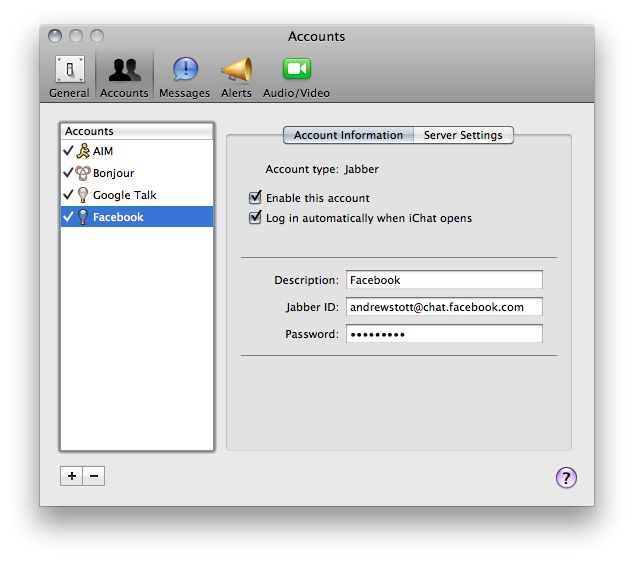The height and width of the screenshot is (561, 634).
Task: Open the Alerts preferences pane
Action: [236, 76]
